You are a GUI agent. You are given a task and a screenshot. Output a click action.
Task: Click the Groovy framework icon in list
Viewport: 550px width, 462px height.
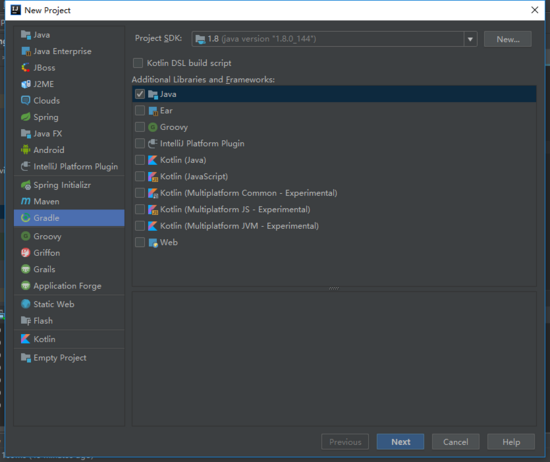[x=153, y=127]
